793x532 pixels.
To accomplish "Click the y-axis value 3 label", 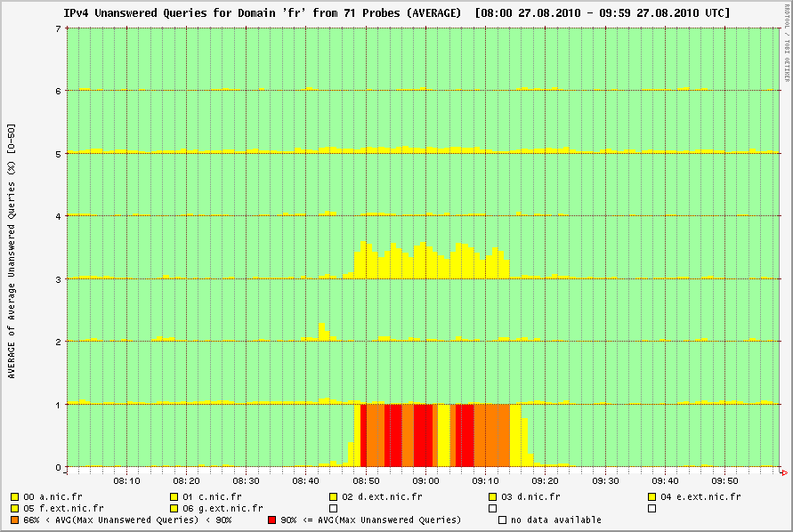I will (58, 278).
